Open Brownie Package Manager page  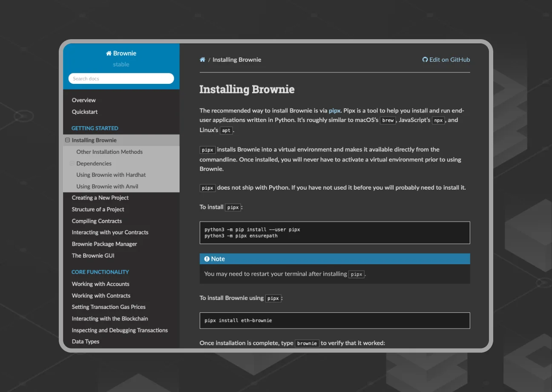[x=104, y=244]
